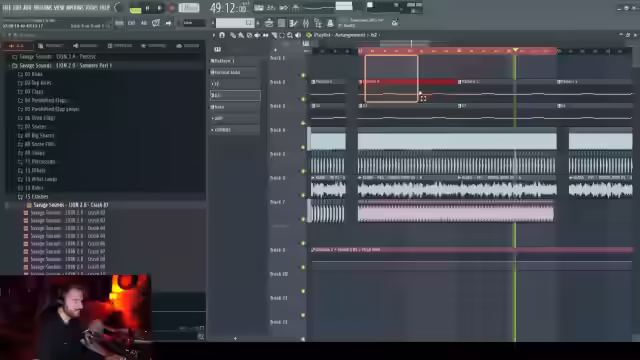Select the playlist zoom magnifier tool
The width and height of the screenshot is (640, 360).
click(290, 36)
